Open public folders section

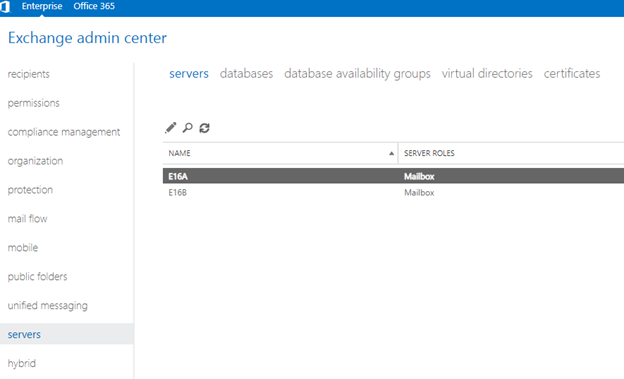click(x=37, y=277)
